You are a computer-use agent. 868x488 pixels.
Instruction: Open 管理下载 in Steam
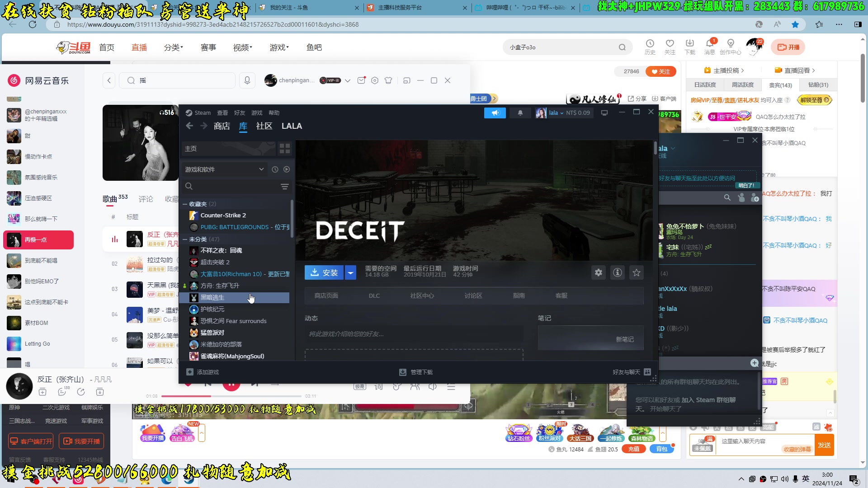tap(416, 372)
